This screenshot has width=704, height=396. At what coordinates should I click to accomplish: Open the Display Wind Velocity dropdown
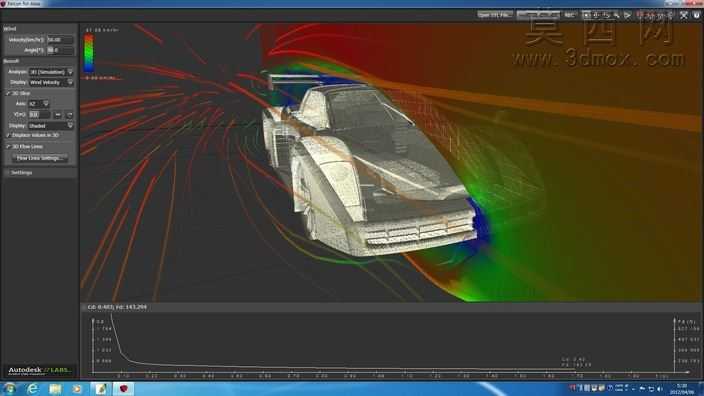point(51,83)
